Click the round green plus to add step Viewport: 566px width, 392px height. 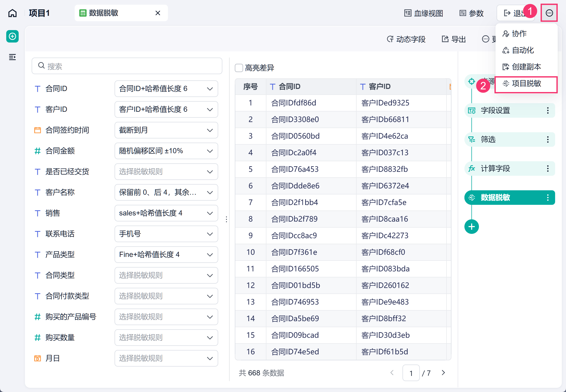pos(471,227)
